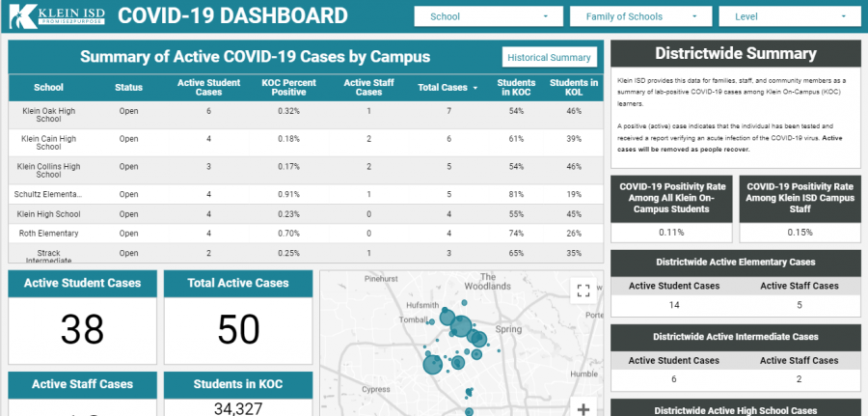868x416 pixels.
Task: Click the Districtwide Active High School Cases header
Action: (736, 409)
